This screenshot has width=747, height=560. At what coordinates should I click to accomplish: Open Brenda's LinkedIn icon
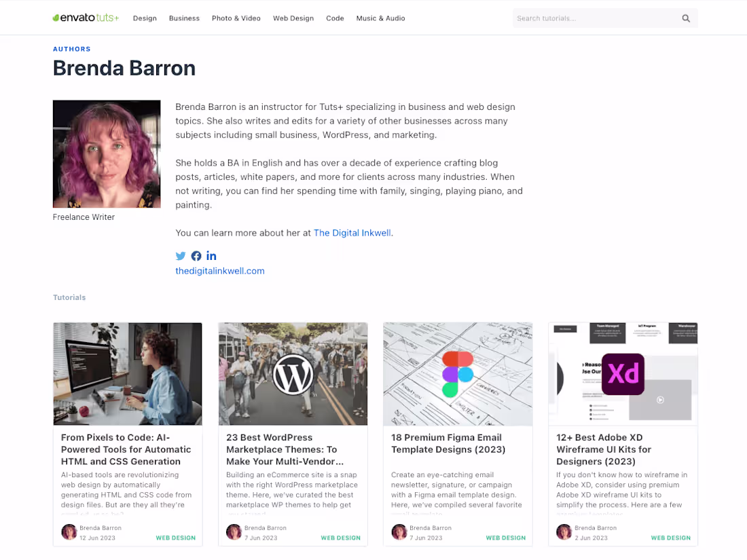click(211, 256)
